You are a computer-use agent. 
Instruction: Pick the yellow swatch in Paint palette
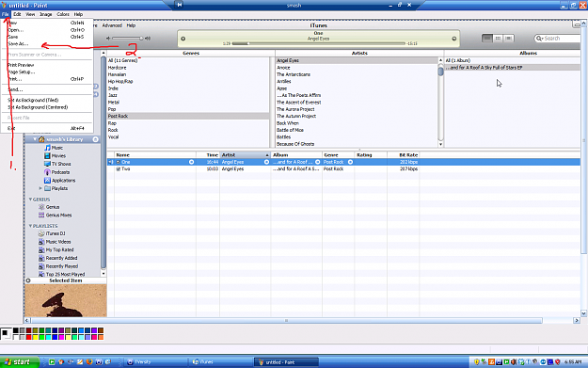coord(35,337)
